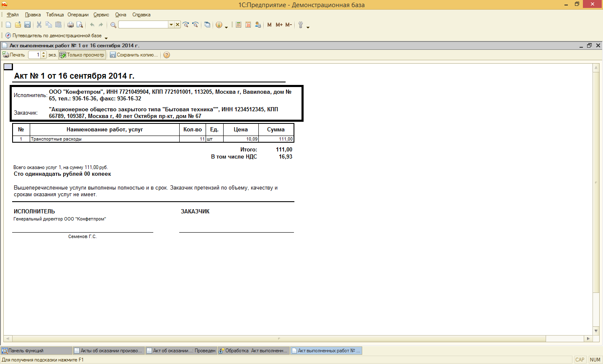Select the Транспортные расходы table cell
The image size is (603, 364).
coord(105,139)
